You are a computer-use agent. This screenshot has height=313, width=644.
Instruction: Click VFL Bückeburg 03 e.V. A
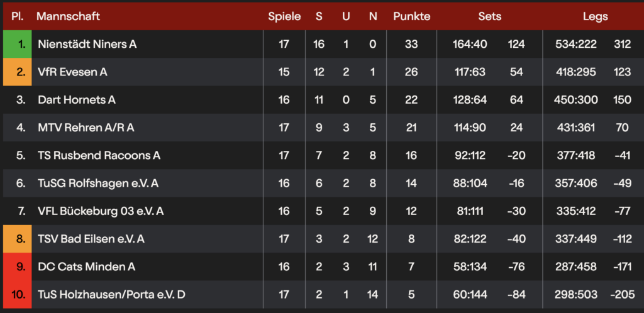pos(101,211)
